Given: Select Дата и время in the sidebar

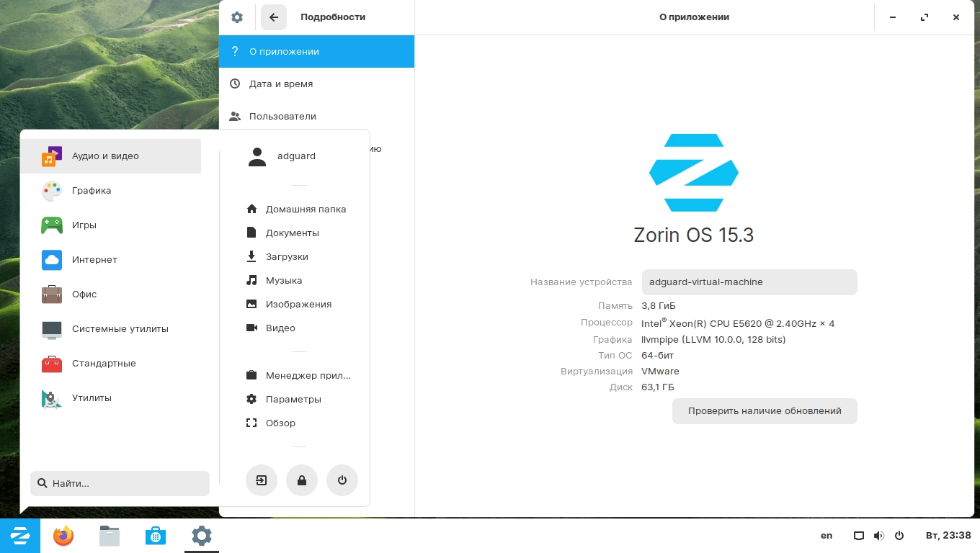Looking at the screenshot, I should pos(317,84).
